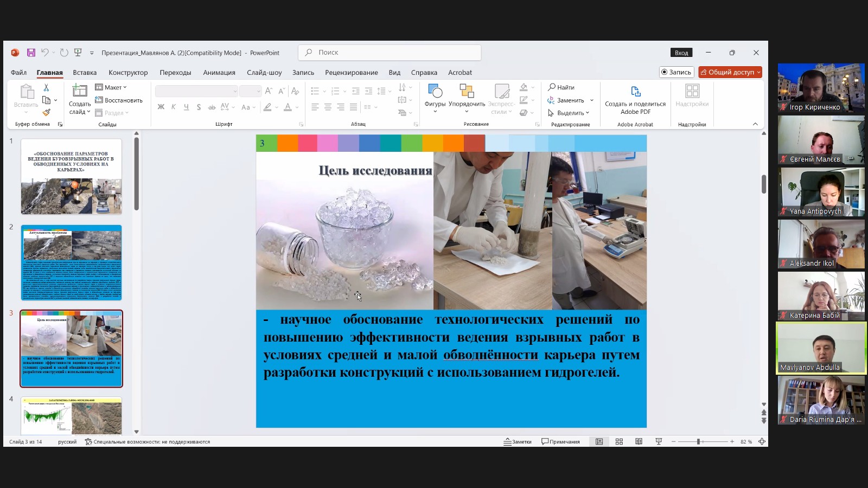The width and height of the screenshot is (868, 488).
Task: Click the zoom slider handle
Action: [698, 442]
